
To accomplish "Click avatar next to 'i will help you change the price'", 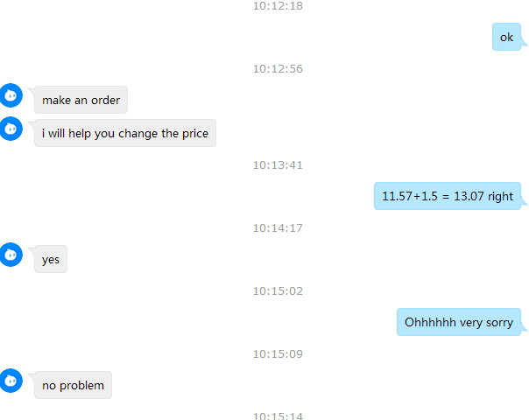I will tap(11, 129).
